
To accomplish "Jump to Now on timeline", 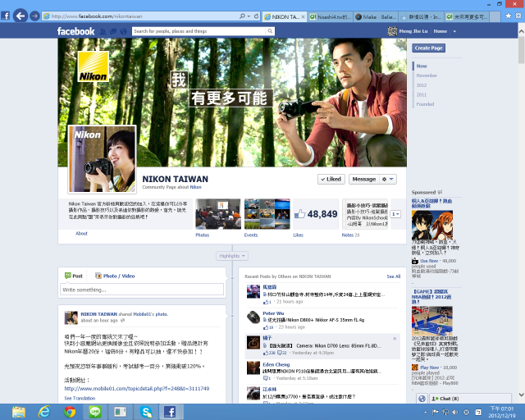I will pos(422,66).
